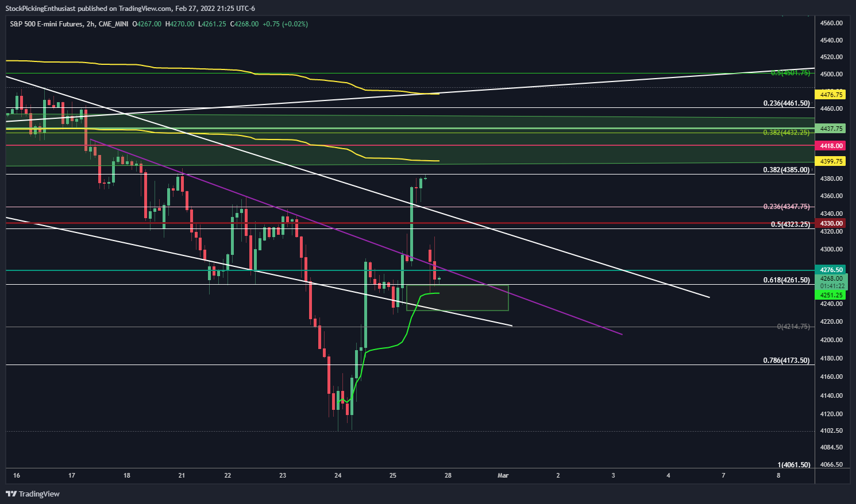Viewport: 856px width, 504px height.
Task: Click the bar countdown timer 01:41:22
Action: (831, 286)
